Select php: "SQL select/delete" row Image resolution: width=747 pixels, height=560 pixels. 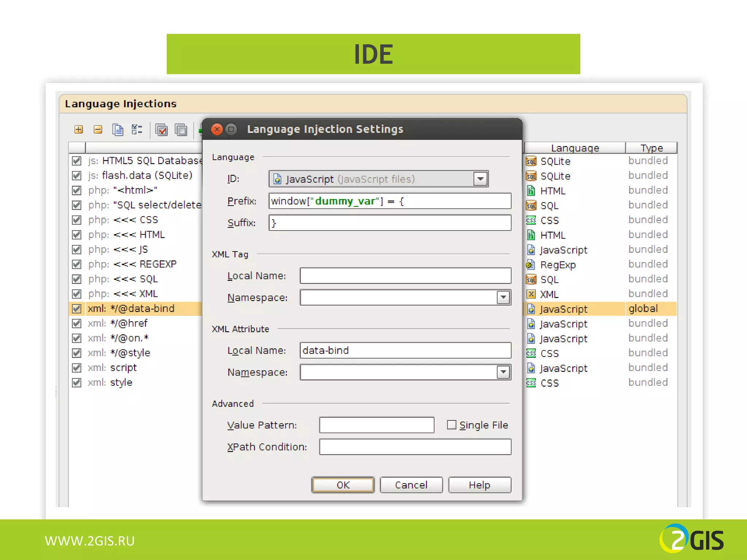tap(135, 205)
